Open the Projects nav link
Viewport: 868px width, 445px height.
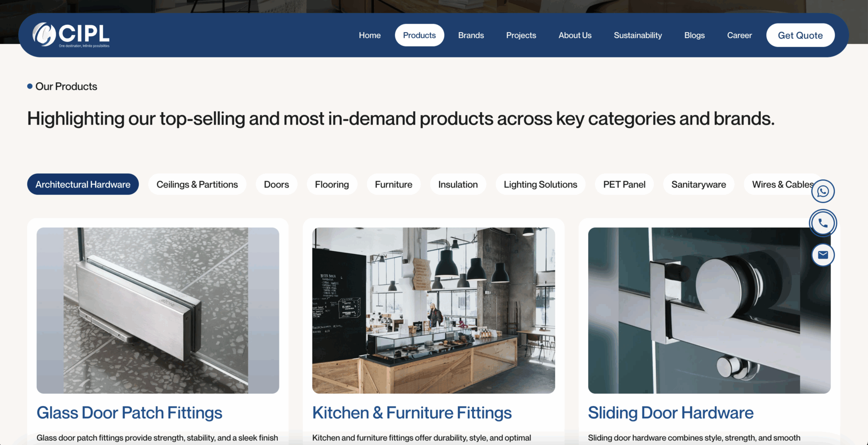pyautogui.click(x=521, y=35)
